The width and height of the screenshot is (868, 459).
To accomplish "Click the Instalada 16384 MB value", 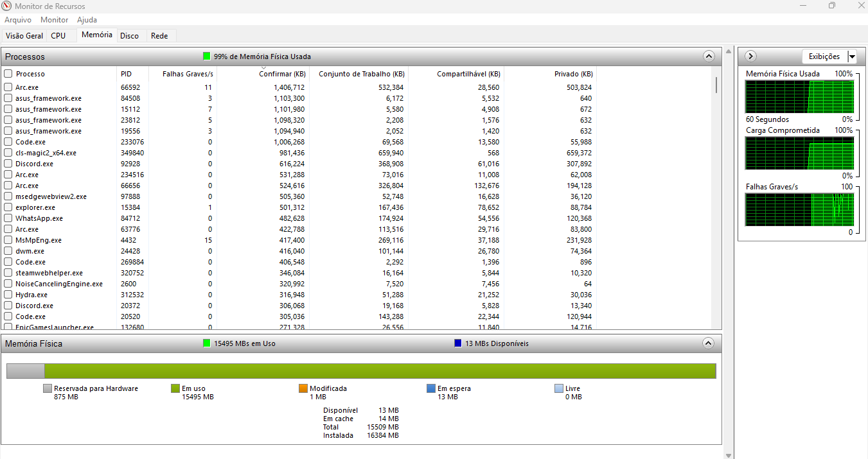I will tap(382, 435).
